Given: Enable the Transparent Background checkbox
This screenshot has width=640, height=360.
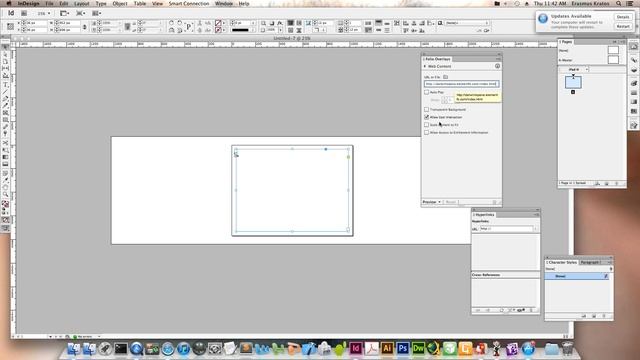Looking at the screenshot, I should 427,109.
